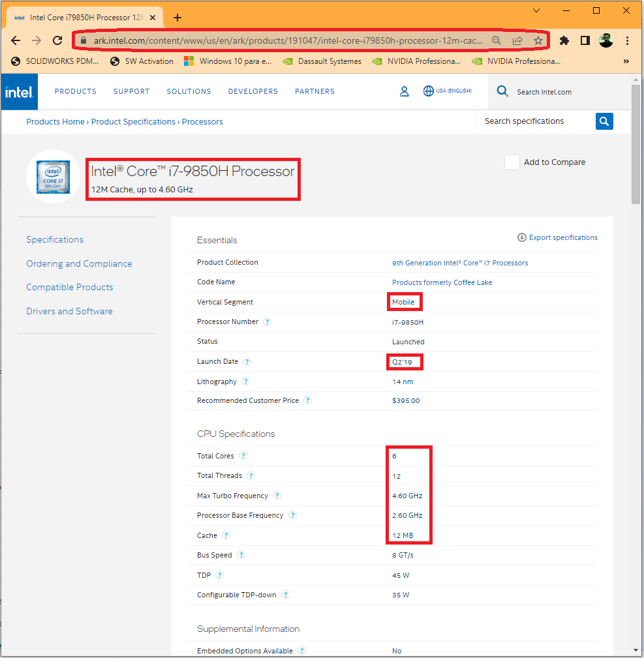Screen dimensions: 644x658
Task: Open the Dassault Systemes bookmark
Action: (322, 61)
